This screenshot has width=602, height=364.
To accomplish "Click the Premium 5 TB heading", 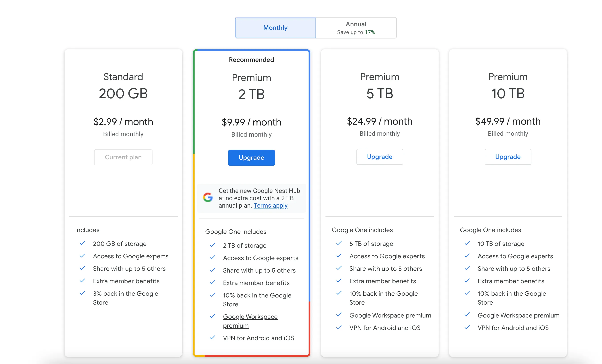I will click(x=380, y=86).
